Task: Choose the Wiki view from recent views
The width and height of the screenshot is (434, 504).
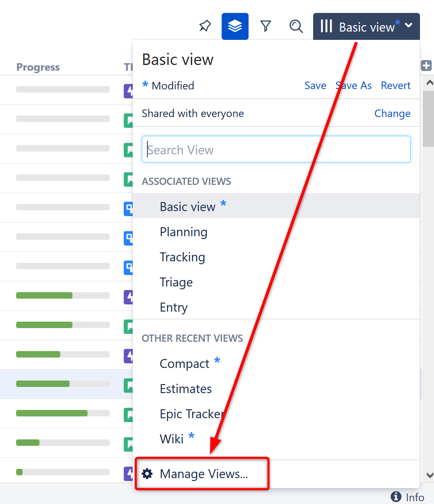Action: point(171,438)
